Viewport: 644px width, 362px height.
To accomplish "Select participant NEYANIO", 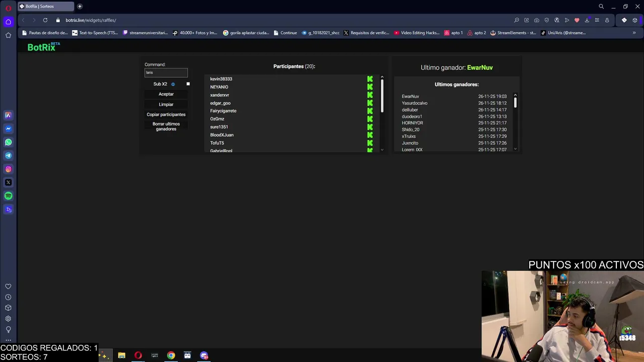I will 219,87.
